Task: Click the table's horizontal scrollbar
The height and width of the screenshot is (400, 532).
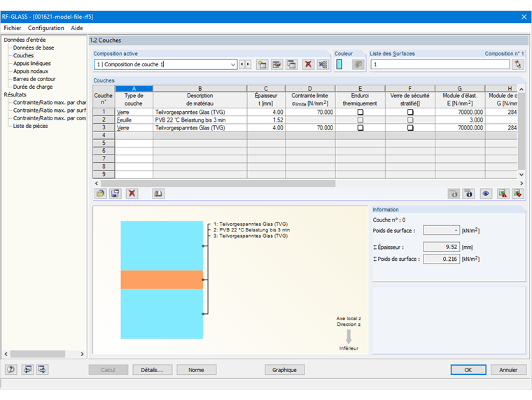Action: click(218, 183)
